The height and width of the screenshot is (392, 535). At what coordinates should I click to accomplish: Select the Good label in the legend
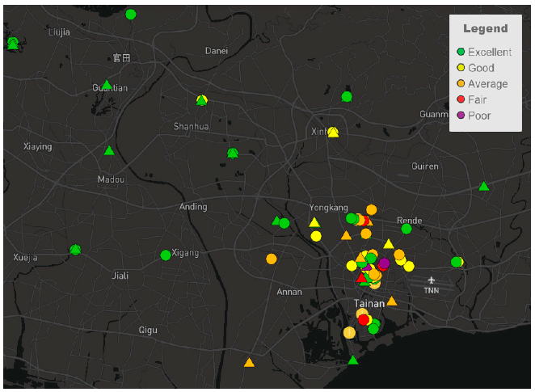click(481, 68)
